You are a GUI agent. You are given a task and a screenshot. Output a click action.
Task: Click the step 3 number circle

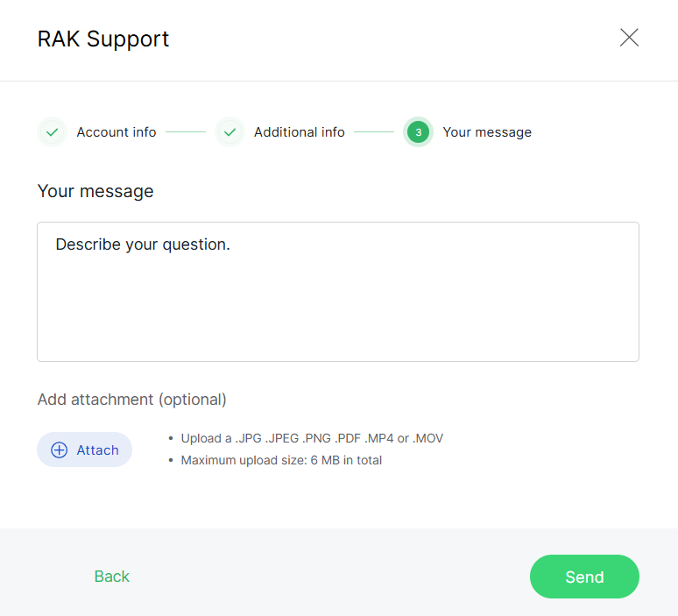[418, 132]
